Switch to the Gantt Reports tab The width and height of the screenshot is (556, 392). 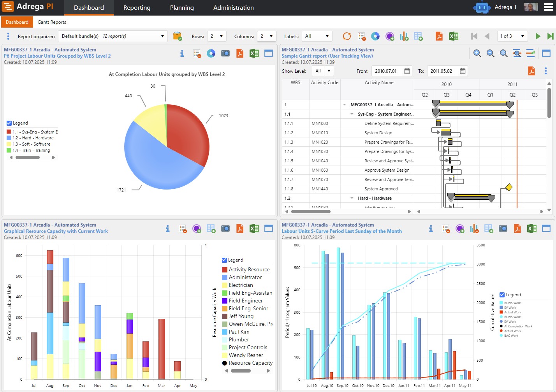tap(52, 22)
